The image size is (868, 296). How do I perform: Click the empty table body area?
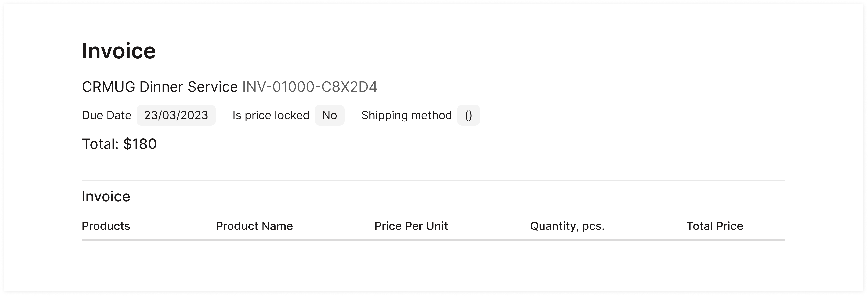point(433,263)
